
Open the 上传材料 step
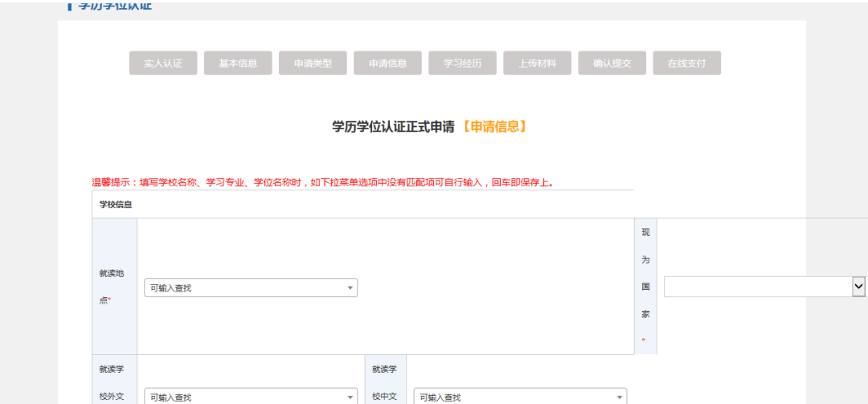pos(537,63)
